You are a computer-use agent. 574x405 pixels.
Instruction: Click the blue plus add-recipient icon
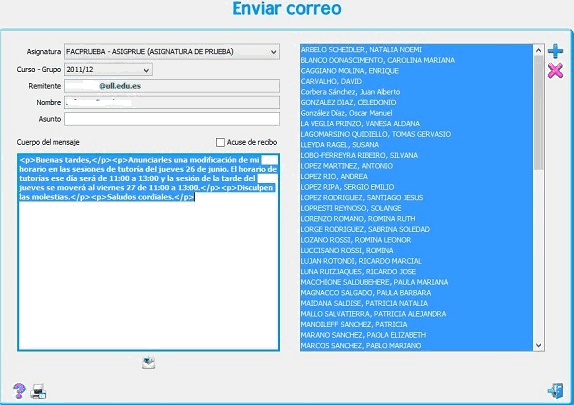555,51
